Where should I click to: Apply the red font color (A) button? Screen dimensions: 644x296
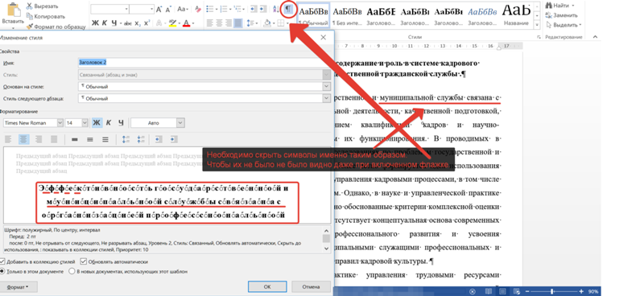pyautogui.click(x=187, y=23)
